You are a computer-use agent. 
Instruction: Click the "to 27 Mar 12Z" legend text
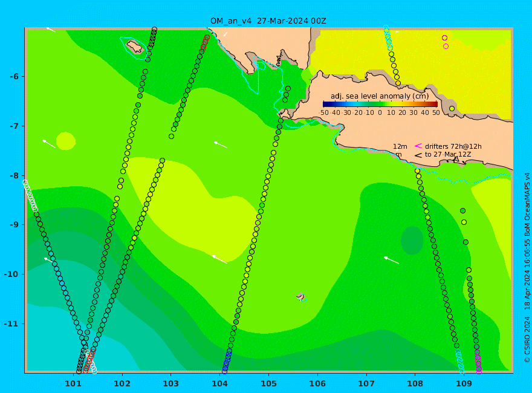tap(448, 154)
